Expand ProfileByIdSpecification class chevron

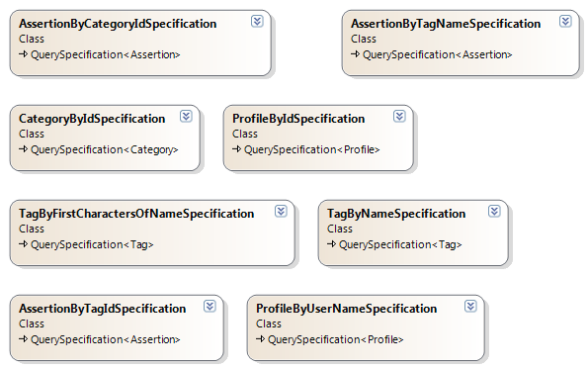399,117
